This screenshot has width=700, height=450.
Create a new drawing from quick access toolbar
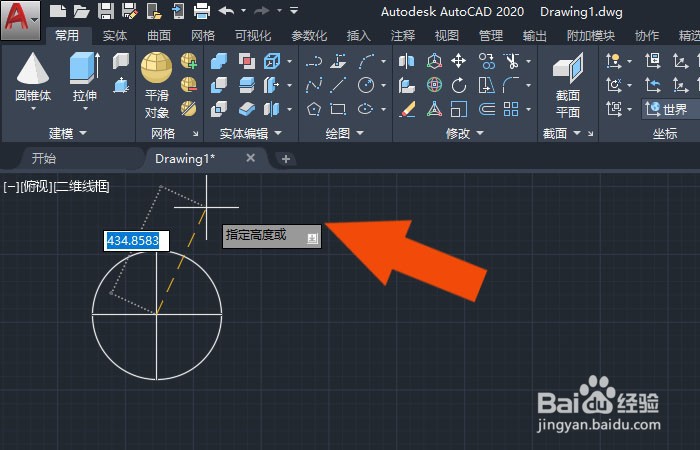[x=58, y=11]
